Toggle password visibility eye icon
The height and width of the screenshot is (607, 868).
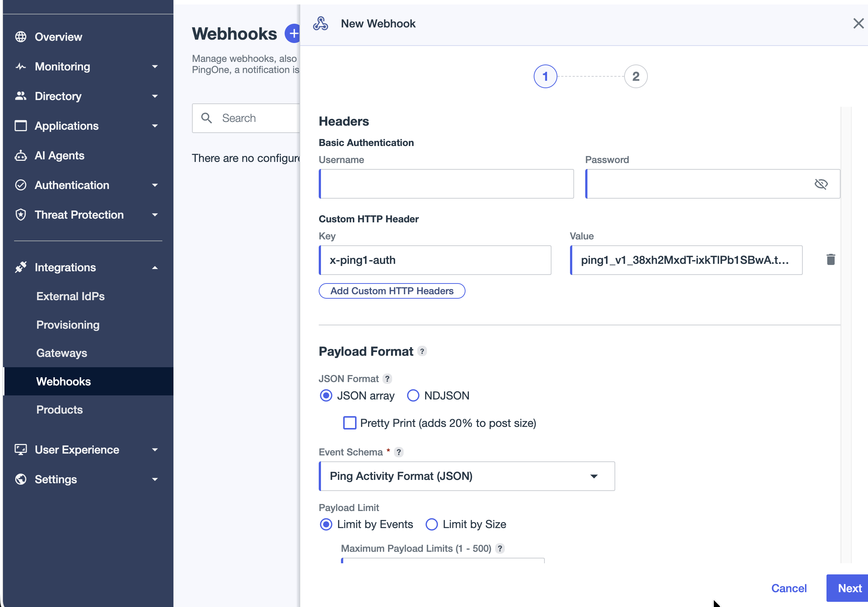821,184
